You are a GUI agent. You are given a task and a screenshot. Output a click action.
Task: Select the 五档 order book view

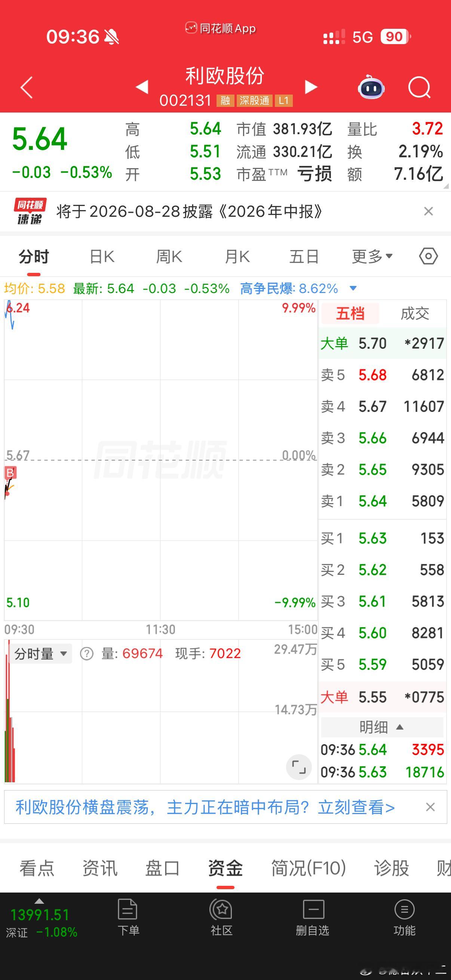coord(350,314)
